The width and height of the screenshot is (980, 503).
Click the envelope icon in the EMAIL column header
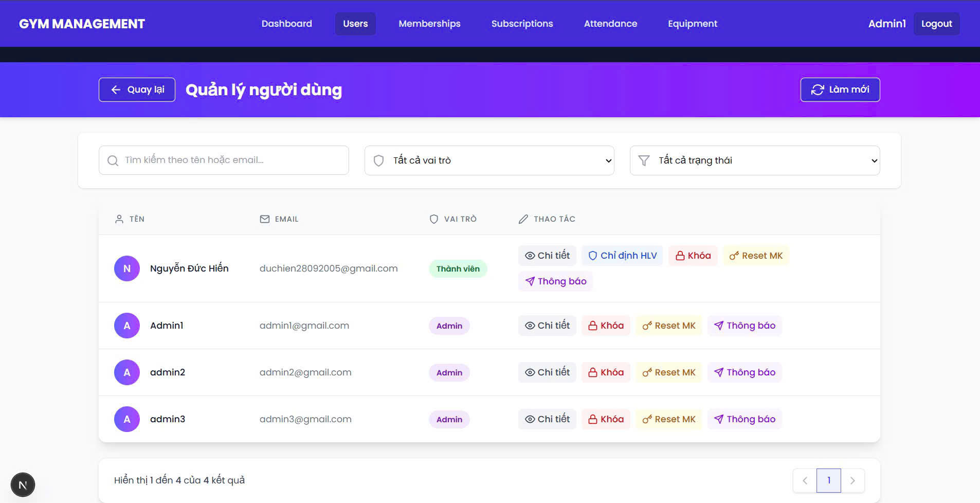[x=264, y=219]
